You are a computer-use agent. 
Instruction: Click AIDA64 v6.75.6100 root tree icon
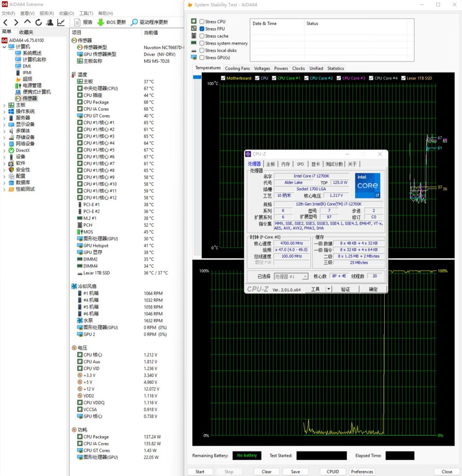click(x=4, y=40)
